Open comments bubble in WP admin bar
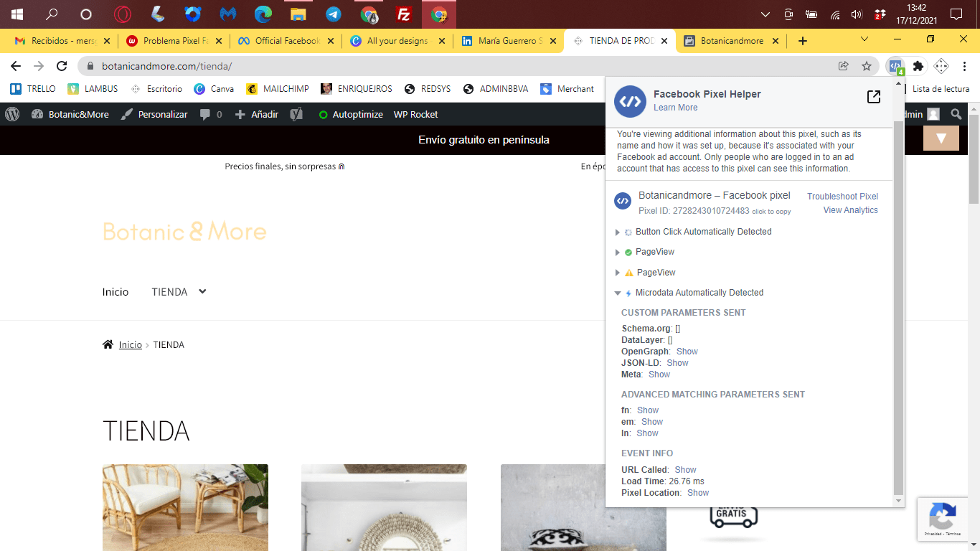Image resolution: width=980 pixels, height=551 pixels. pos(211,114)
